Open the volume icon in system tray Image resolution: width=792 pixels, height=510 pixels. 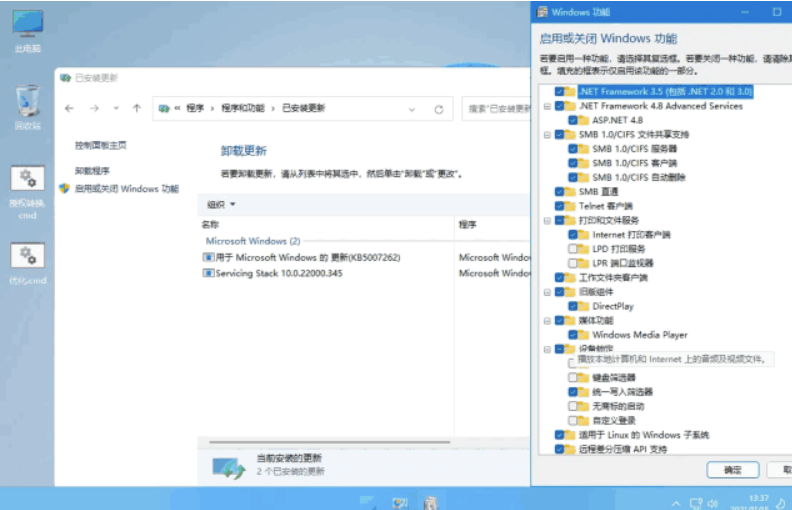coord(713,503)
